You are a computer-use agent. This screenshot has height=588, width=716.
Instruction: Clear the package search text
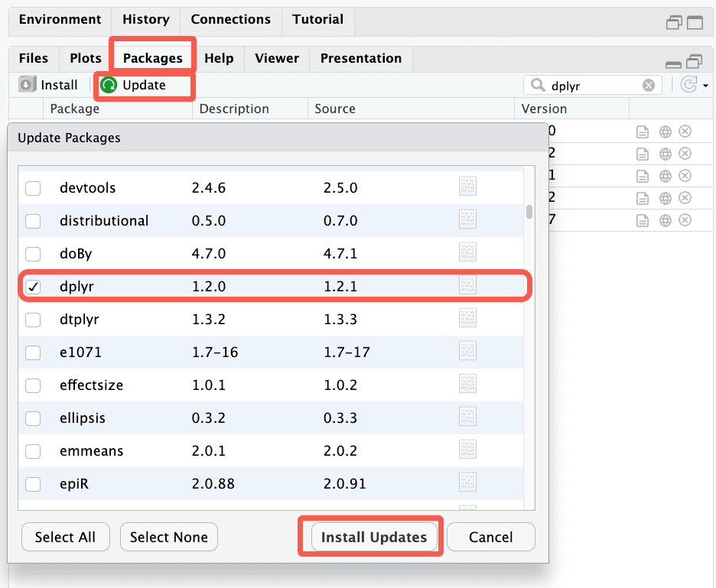point(649,86)
